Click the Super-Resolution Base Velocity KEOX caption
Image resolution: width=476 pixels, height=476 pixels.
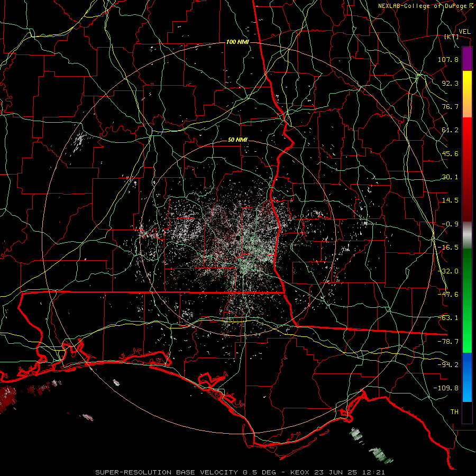click(240, 472)
